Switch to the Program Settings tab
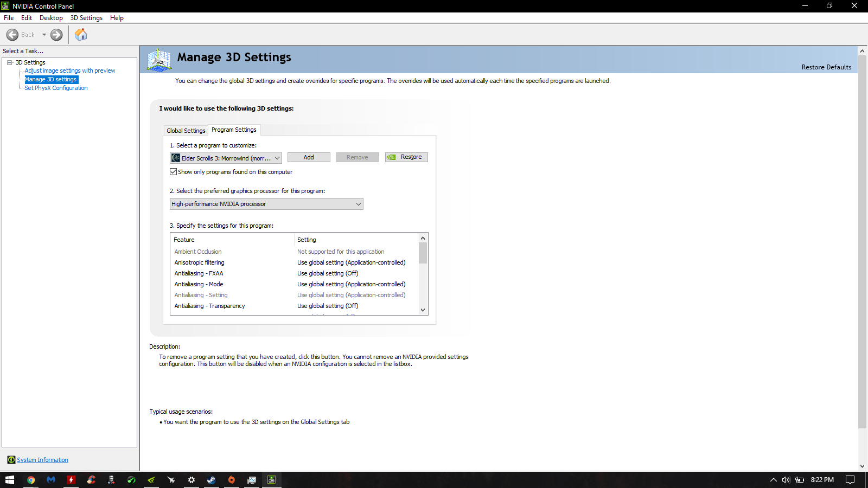 [234, 130]
